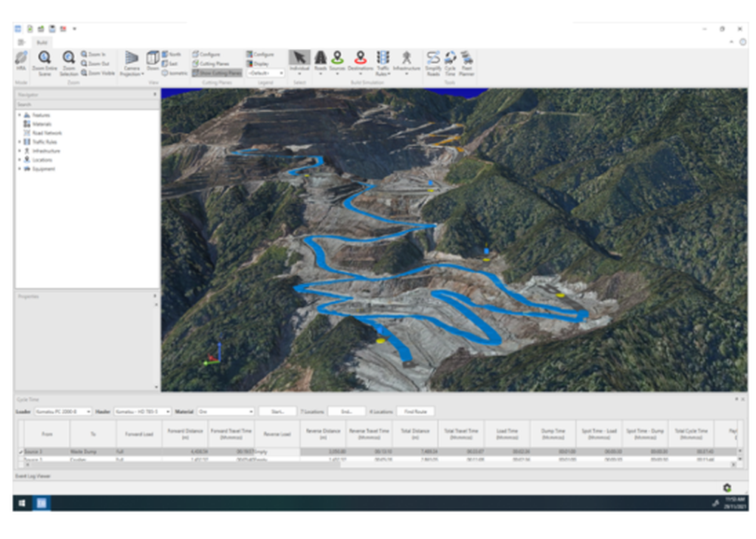756x539 pixels.
Task: Click the Find Route button
Action: click(x=416, y=412)
